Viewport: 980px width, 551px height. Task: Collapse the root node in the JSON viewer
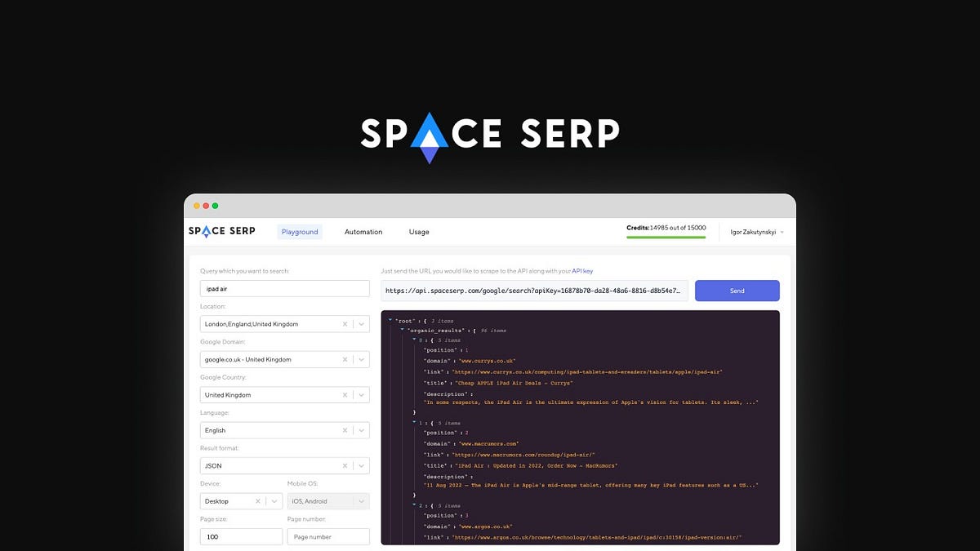coord(390,321)
